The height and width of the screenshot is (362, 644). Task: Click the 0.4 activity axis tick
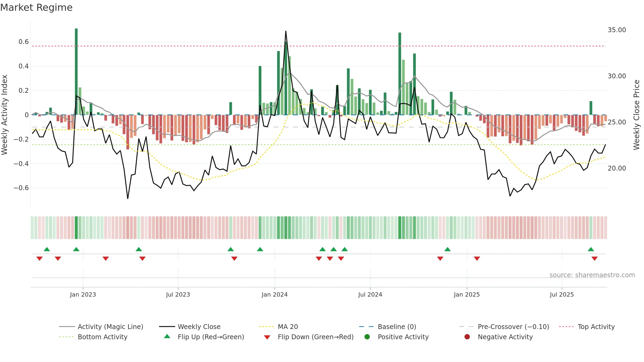click(x=24, y=66)
